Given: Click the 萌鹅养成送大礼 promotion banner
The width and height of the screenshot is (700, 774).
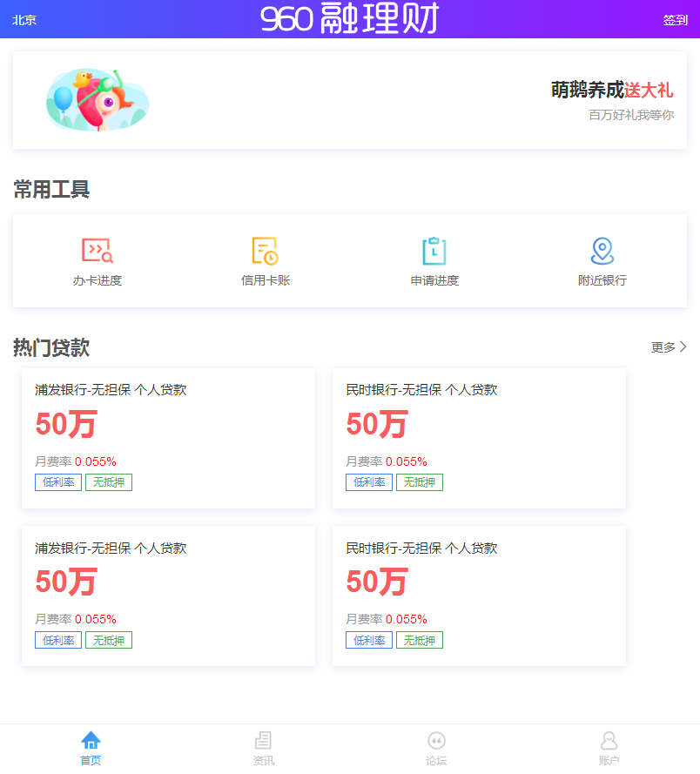Looking at the screenshot, I should click(x=611, y=91).
